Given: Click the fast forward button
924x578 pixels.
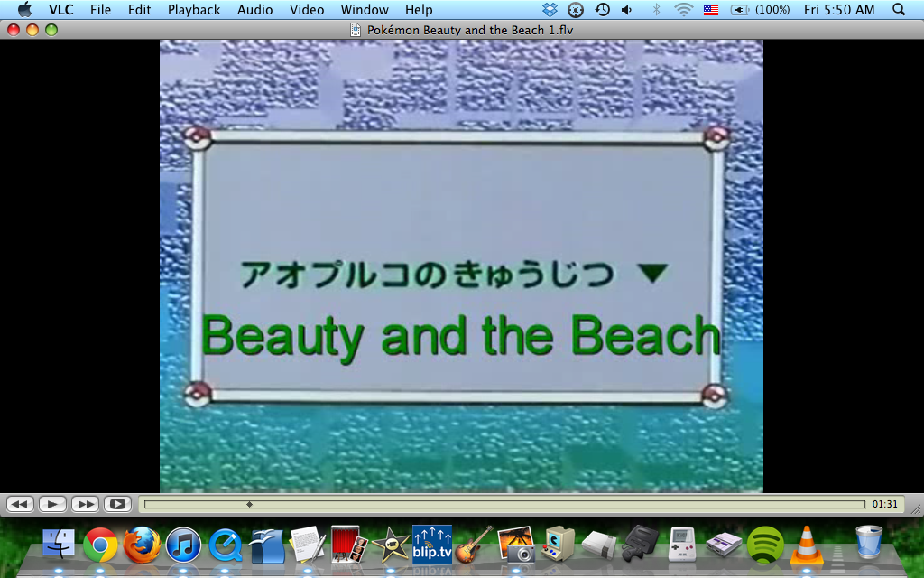Looking at the screenshot, I should click(x=85, y=504).
